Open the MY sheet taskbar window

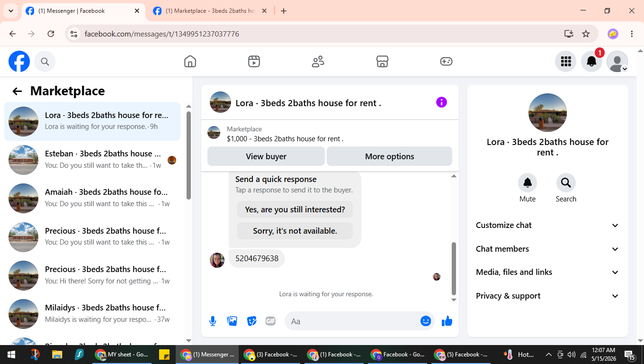click(x=121, y=355)
